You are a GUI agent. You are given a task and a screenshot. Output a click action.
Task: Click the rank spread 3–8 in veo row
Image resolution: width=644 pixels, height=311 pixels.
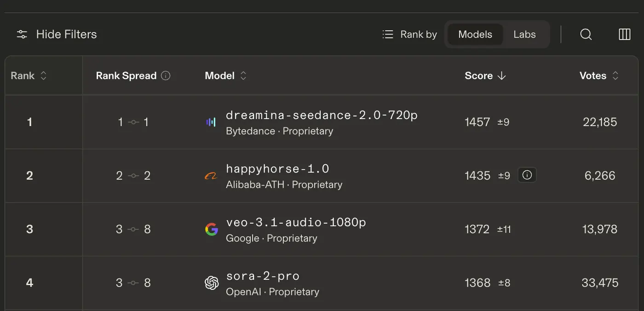(133, 229)
